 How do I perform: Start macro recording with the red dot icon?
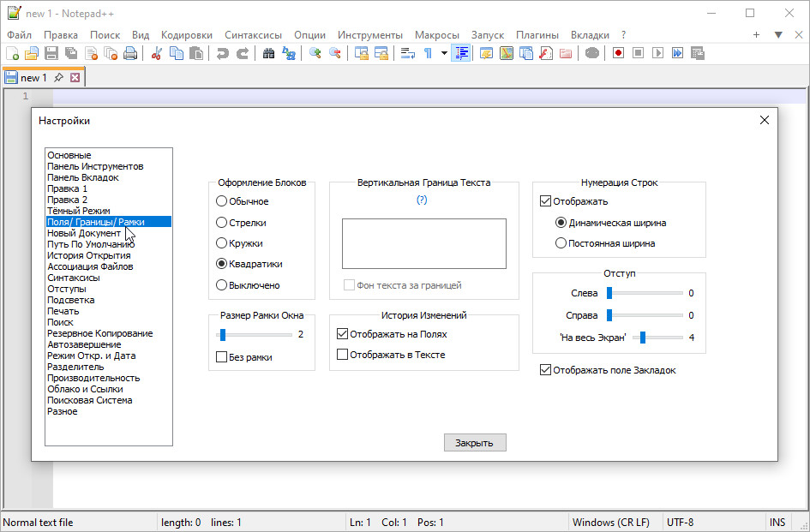coord(618,53)
